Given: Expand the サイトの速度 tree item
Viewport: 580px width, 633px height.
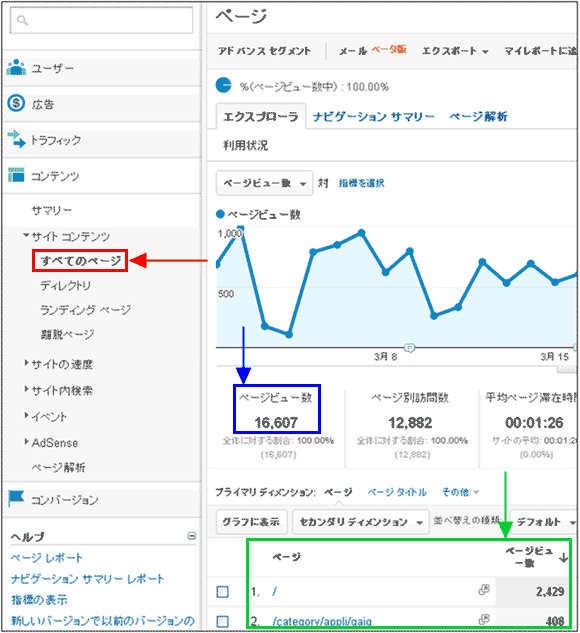Looking at the screenshot, I should tap(26, 363).
